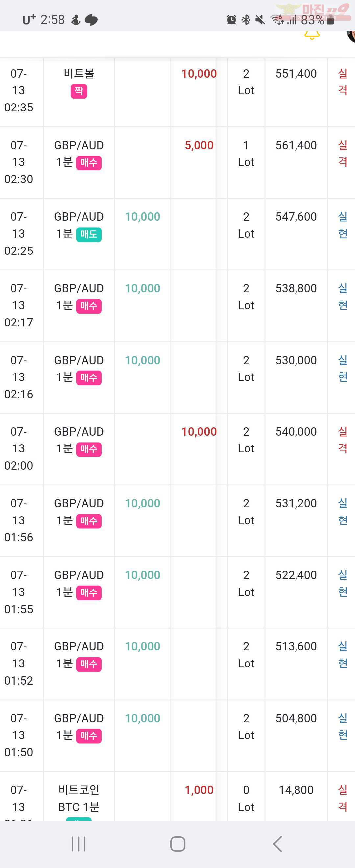Tap the alarm icon in status bar
The image size is (355, 868).
[x=231, y=20]
